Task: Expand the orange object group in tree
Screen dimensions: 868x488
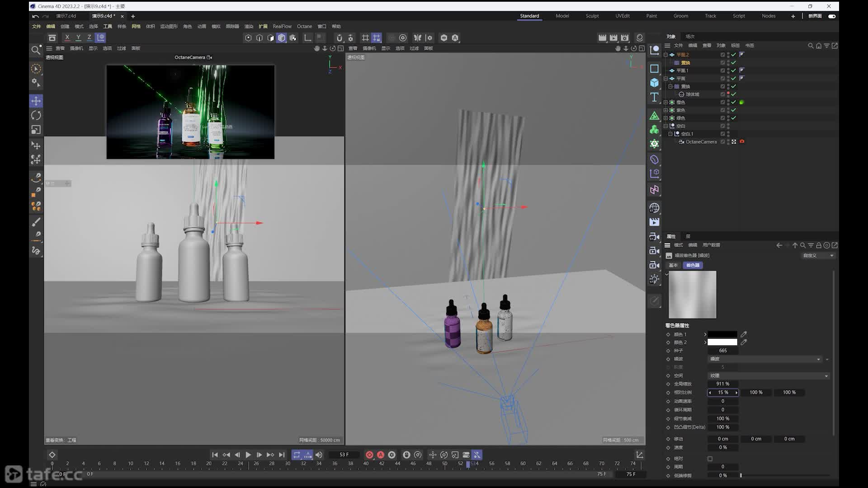Action: coord(665,102)
